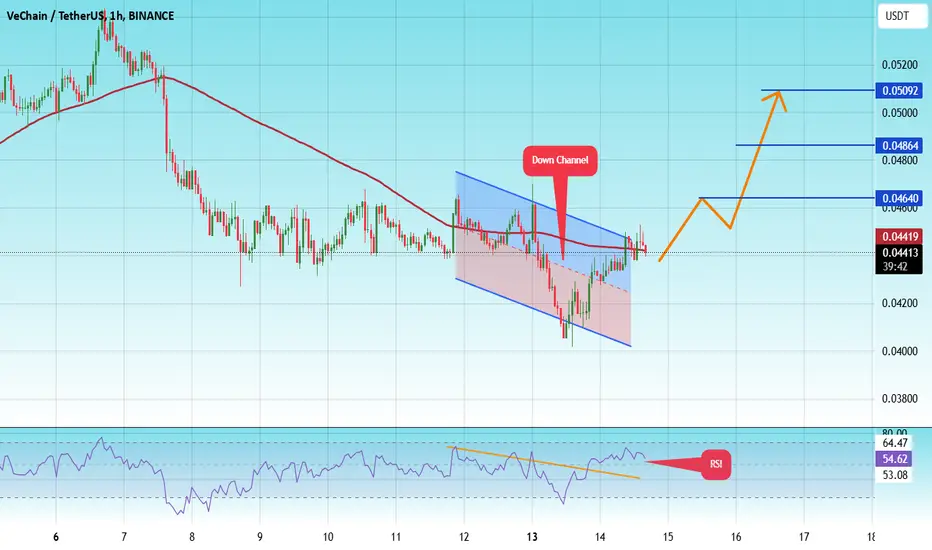This screenshot has width=932, height=550.
Task: Click date 16 on the time axis
Action: pos(736,537)
